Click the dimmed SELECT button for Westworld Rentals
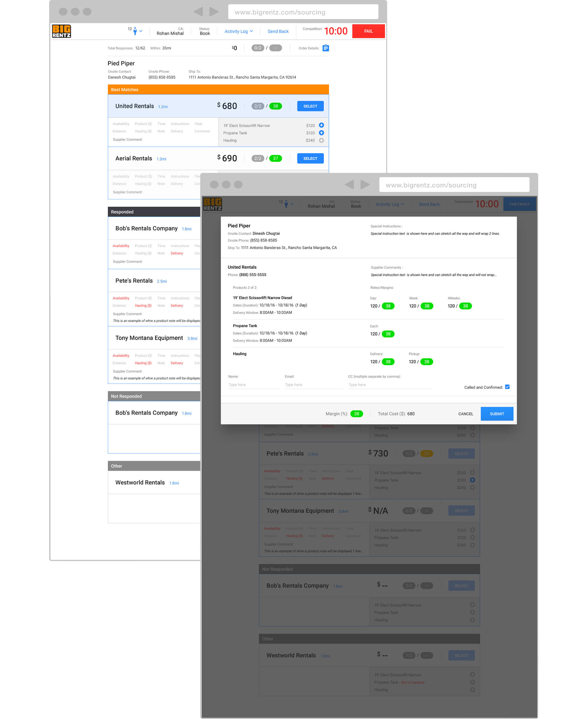The height and width of the screenshot is (719, 588). point(461,655)
